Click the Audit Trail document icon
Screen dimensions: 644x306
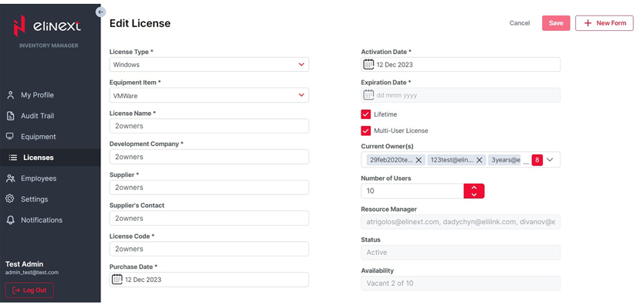pyautogui.click(x=11, y=116)
